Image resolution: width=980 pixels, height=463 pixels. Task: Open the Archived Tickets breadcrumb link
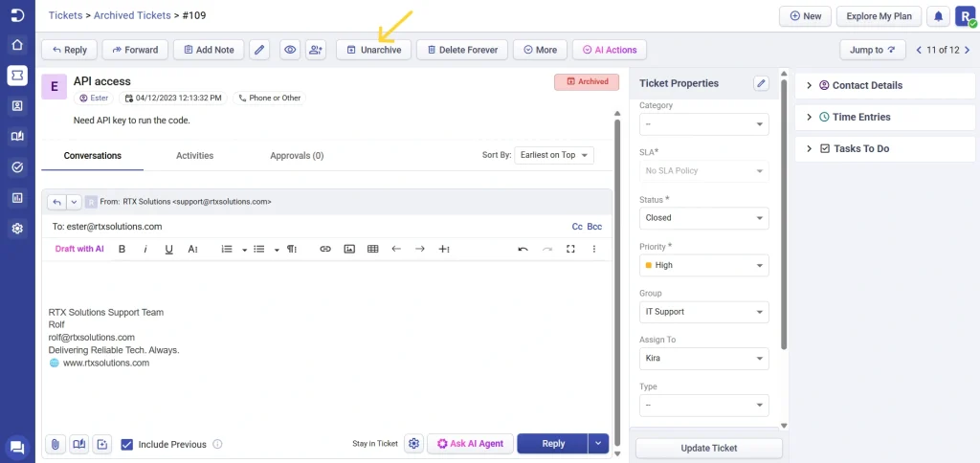(x=132, y=15)
